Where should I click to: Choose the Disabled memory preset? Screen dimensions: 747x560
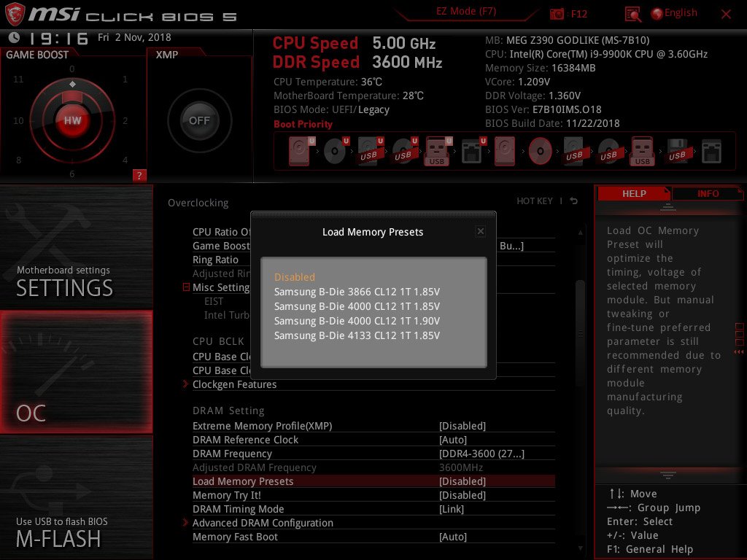click(295, 277)
